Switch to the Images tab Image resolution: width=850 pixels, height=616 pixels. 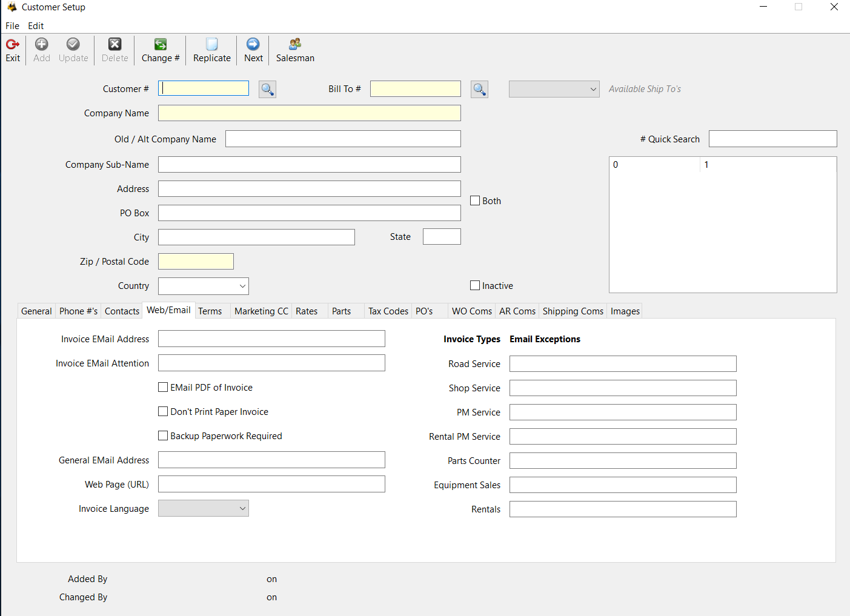tap(625, 311)
